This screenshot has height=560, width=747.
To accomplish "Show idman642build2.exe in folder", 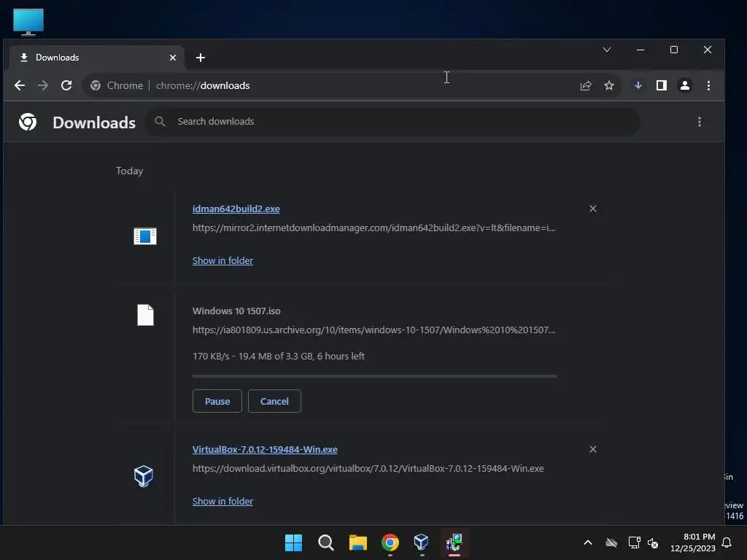I will (222, 260).
